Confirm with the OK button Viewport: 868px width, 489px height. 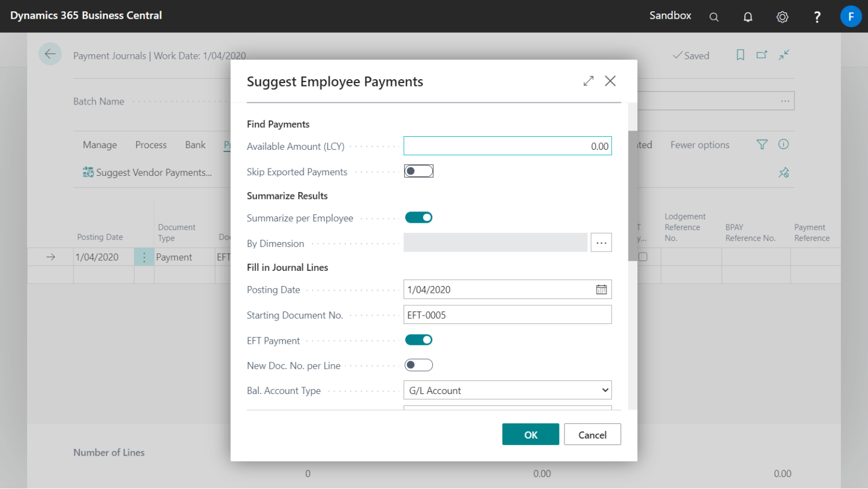[530, 434]
